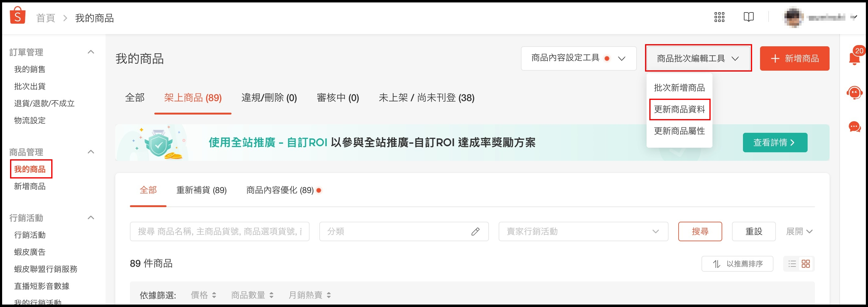Click the Shopee logo icon
The image size is (868, 307).
[x=17, y=16]
